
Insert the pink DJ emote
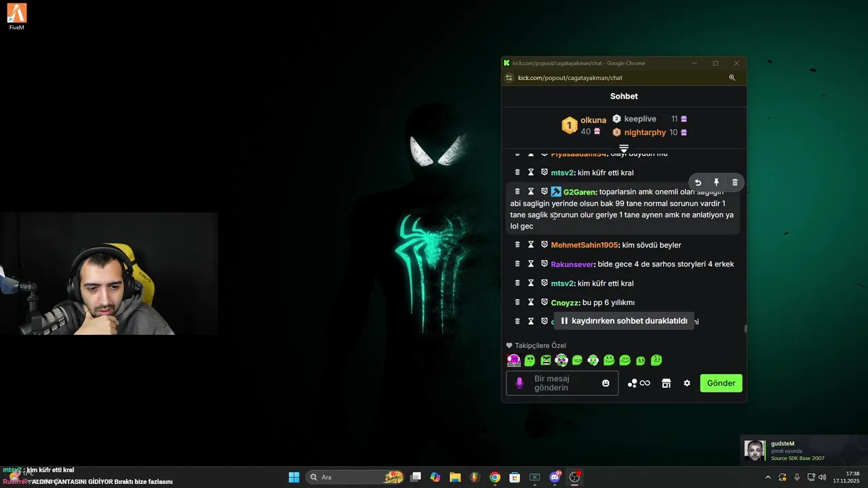pyautogui.click(x=514, y=360)
